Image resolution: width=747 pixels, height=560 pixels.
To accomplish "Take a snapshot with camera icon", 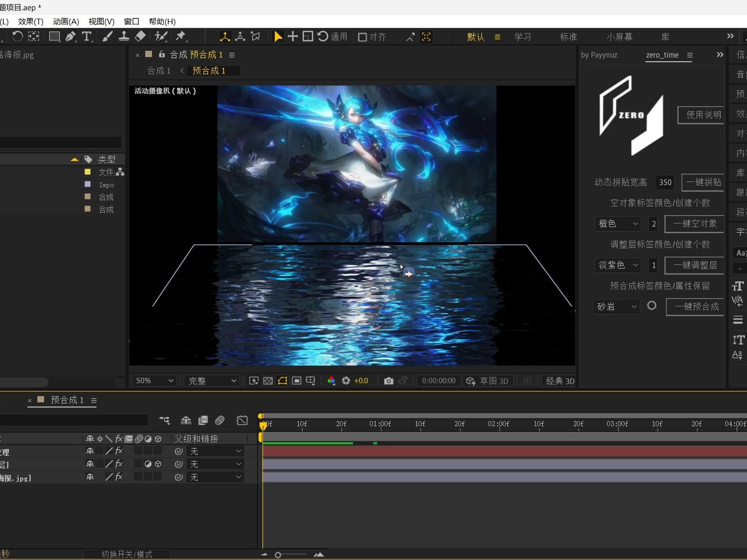I will [x=389, y=381].
